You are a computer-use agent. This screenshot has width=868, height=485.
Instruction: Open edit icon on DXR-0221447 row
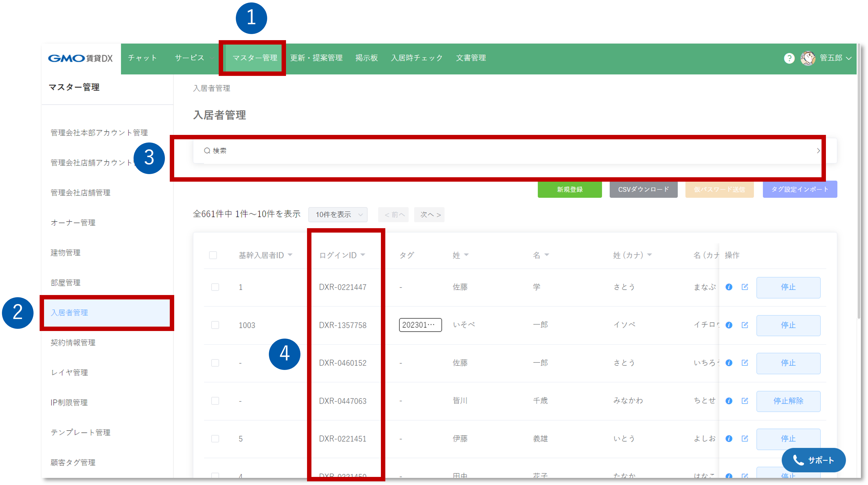745,287
